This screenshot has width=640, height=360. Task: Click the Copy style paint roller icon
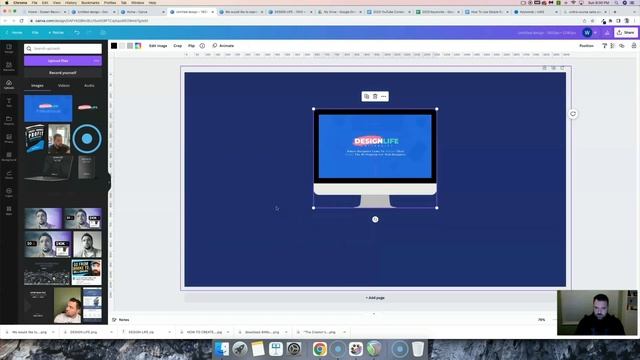(604, 46)
